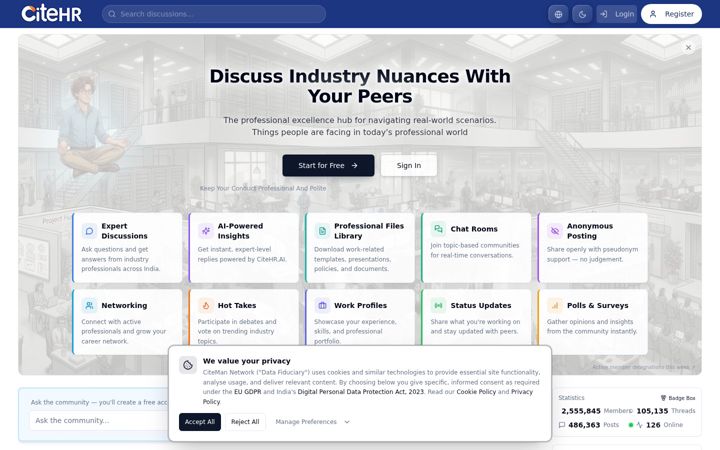Screen dimensions: 720x450
Task: Click the AI-Powered Insights sparkle icon
Action: tap(205, 231)
